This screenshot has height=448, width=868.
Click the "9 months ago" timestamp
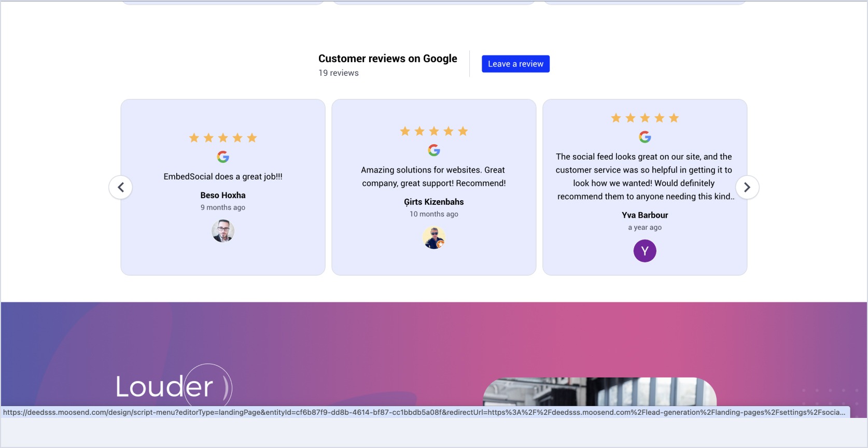pyautogui.click(x=223, y=207)
